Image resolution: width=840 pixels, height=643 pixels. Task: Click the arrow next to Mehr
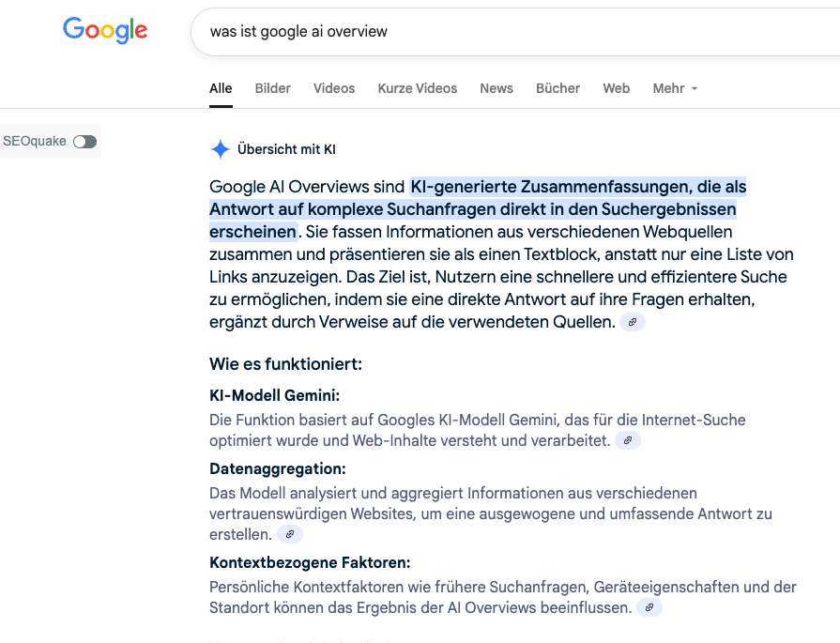[695, 89]
